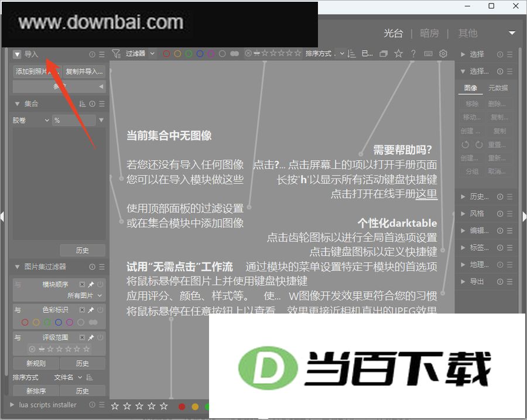Collapse the 集合 module
The height and width of the screenshot is (420, 527).
[x=17, y=104]
